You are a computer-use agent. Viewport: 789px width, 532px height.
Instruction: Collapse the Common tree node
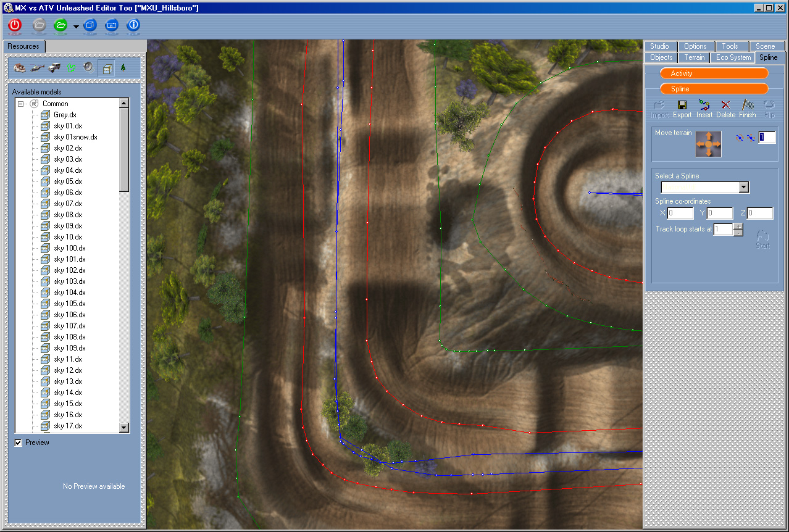pyautogui.click(x=20, y=104)
